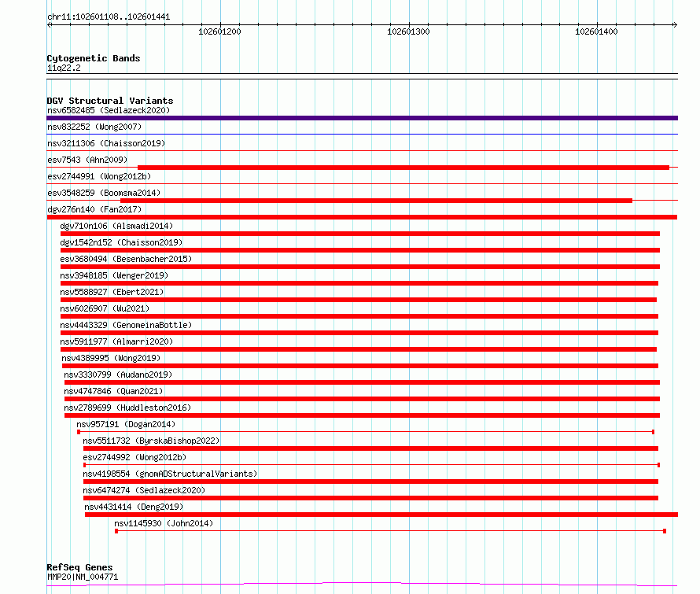Open the nsv3211306 (Chaisson2019) variant
The height and width of the screenshot is (594, 700).
point(106,143)
